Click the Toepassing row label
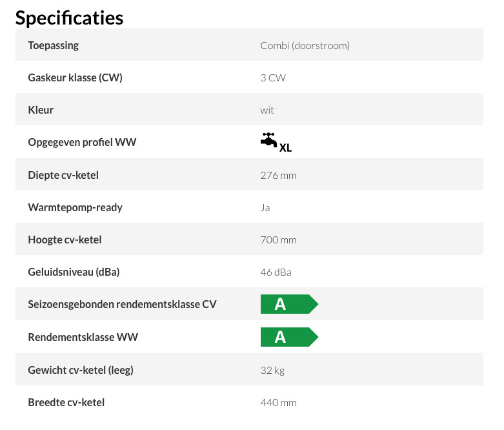This screenshot has width=504, height=430. [54, 46]
